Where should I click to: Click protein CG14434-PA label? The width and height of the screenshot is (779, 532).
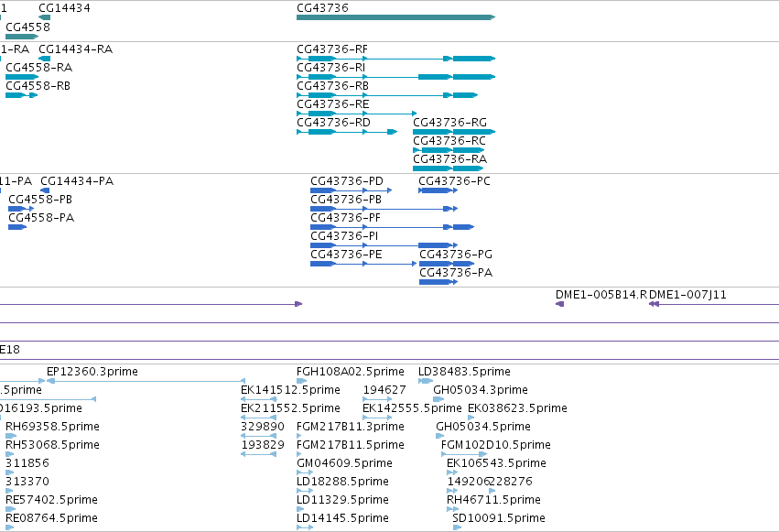click(x=77, y=180)
